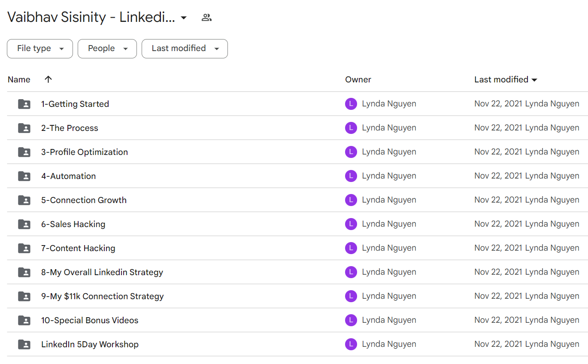The image size is (588, 364).
Task: Click Lynda Nguyen owner name in 4-Automation row
Action: 389,176
